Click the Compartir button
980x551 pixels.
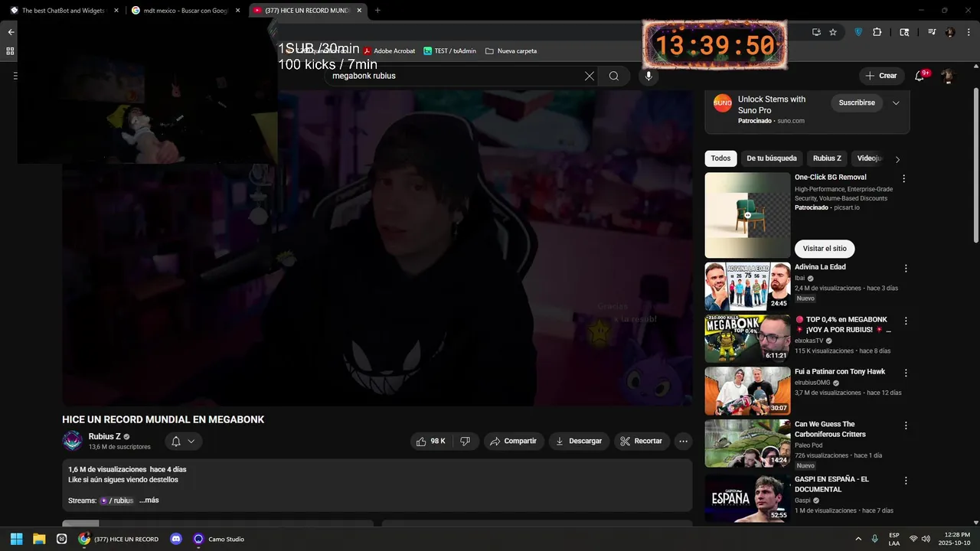pyautogui.click(x=514, y=441)
